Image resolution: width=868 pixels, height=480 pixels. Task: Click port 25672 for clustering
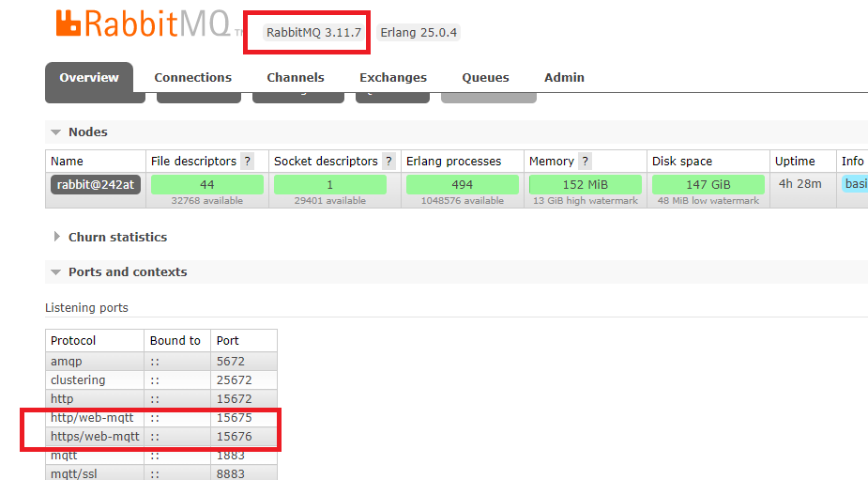click(235, 380)
